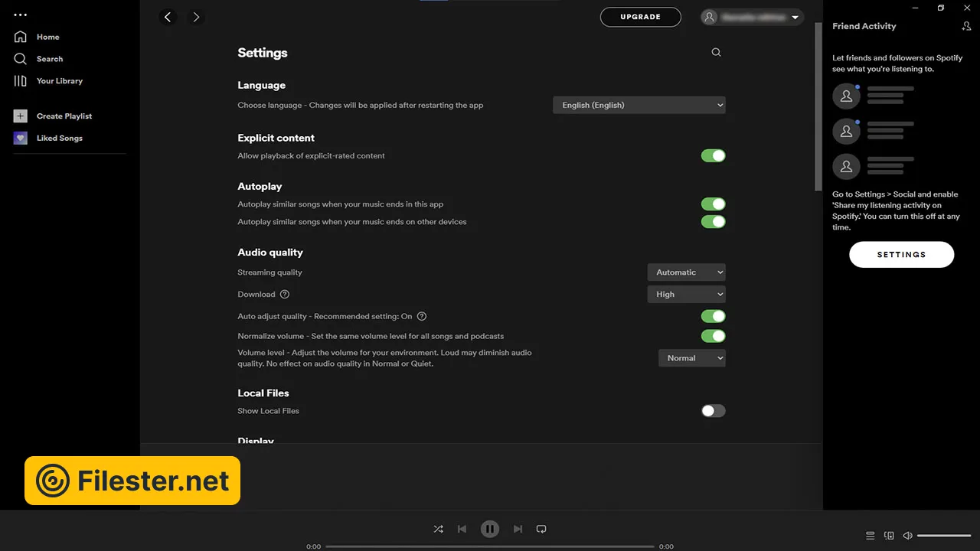Screen dimensions: 980x551
Task: Open Liked Songs in the sidebar
Action: 59,139
